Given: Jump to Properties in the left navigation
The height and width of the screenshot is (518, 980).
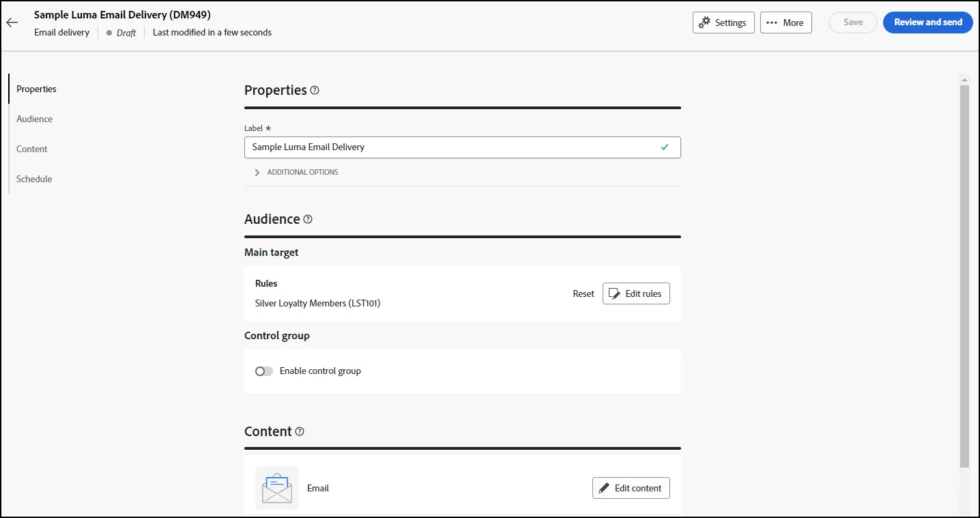Looking at the screenshot, I should coord(37,89).
